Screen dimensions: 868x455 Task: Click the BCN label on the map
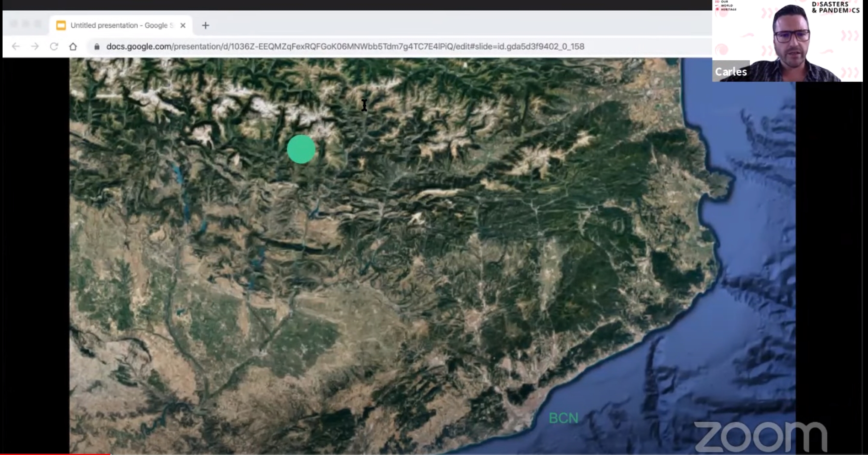click(x=563, y=418)
